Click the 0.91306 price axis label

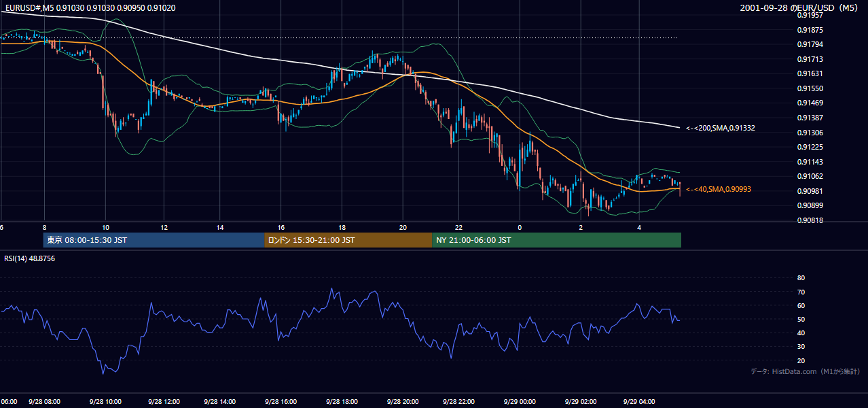point(810,133)
